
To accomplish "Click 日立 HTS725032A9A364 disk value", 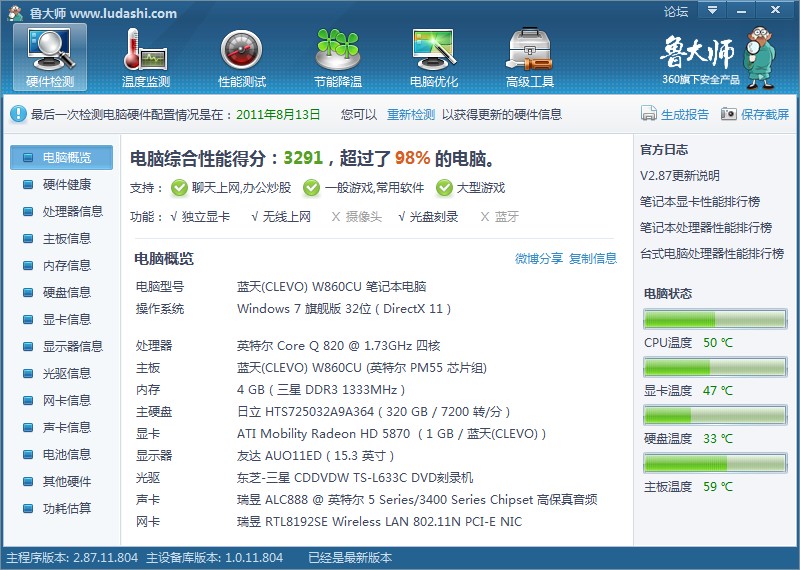I will [373, 412].
